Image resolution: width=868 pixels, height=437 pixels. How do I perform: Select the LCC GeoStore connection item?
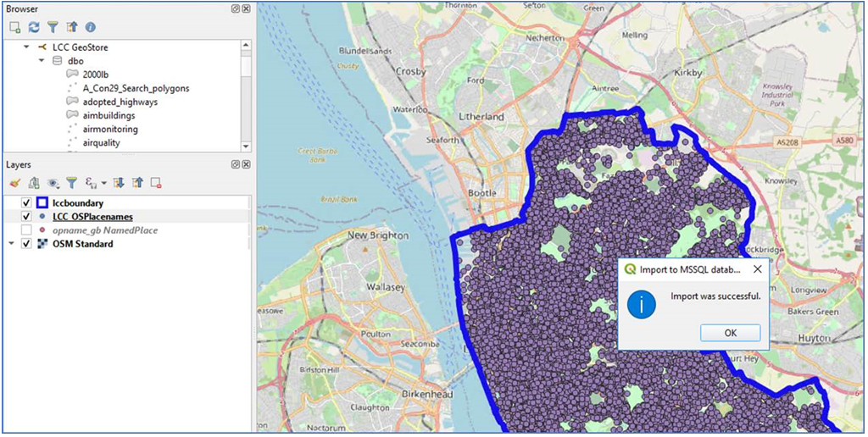coord(81,47)
